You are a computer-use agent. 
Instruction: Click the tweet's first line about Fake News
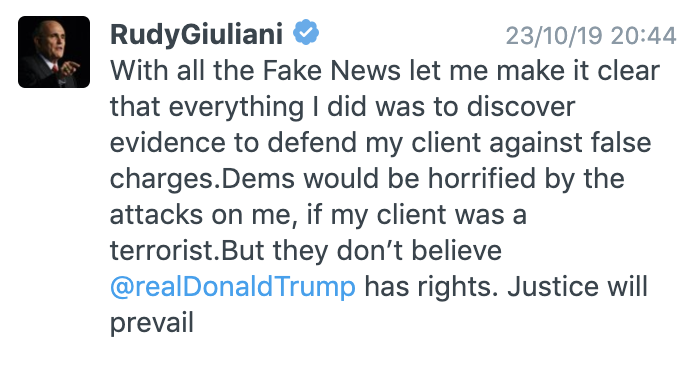coord(385,71)
